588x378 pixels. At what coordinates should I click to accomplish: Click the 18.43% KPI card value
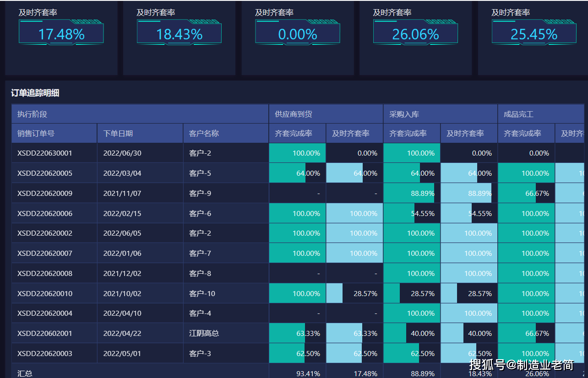tap(179, 34)
